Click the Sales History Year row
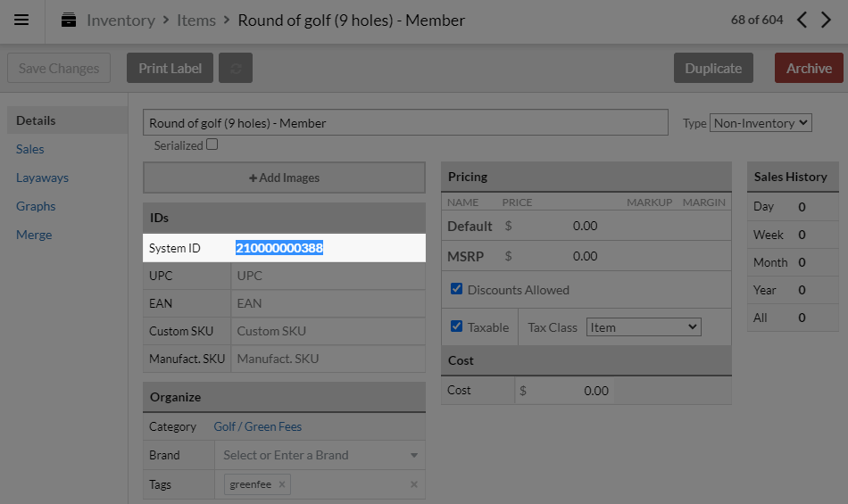The height and width of the screenshot is (504, 848). [x=793, y=290]
